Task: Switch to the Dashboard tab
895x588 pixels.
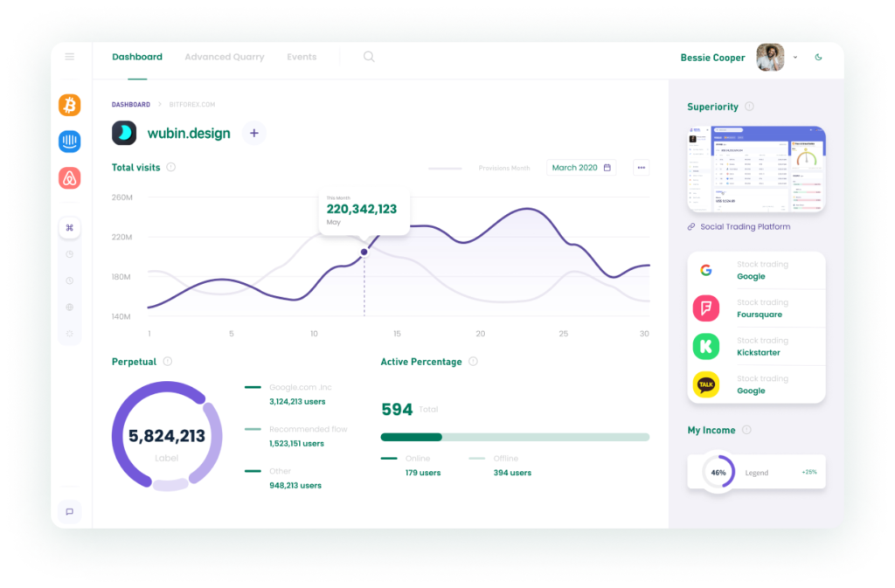Action: tap(137, 57)
